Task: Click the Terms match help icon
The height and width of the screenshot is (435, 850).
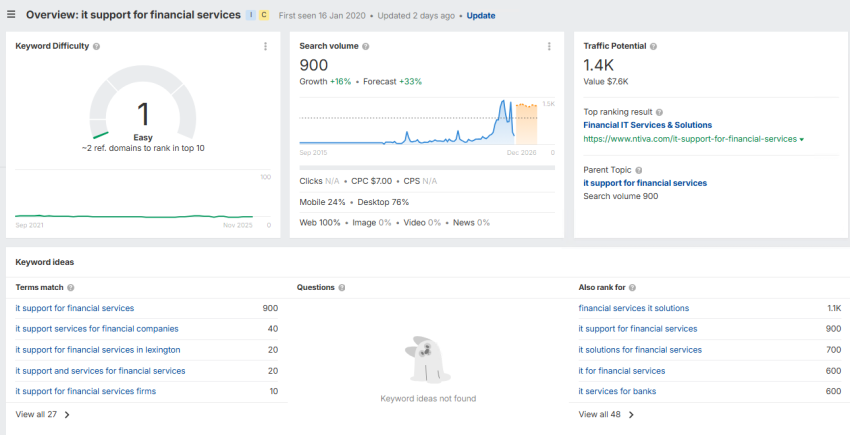Action: pos(71,287)
